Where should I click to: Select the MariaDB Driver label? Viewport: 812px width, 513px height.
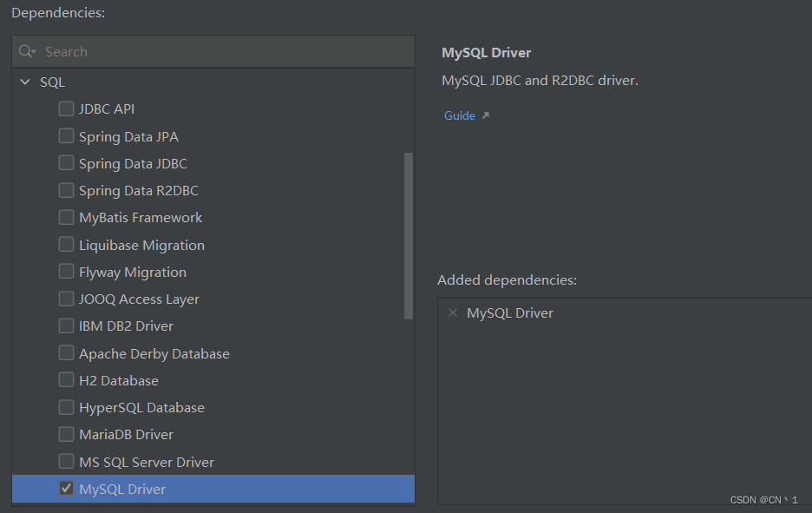pos(126,435)
